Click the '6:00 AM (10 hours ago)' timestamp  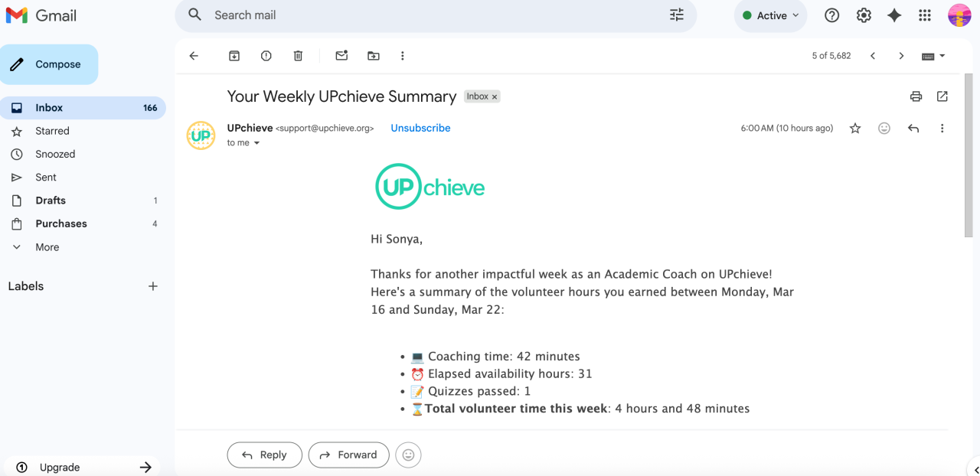point(786,129)
